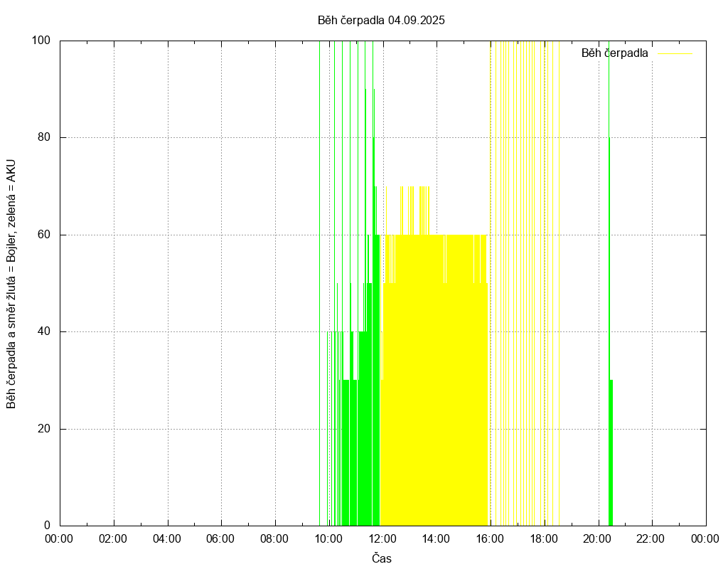
Task: Click the x-axis tick label '16:00'
Action: click(x=490, y=539)
